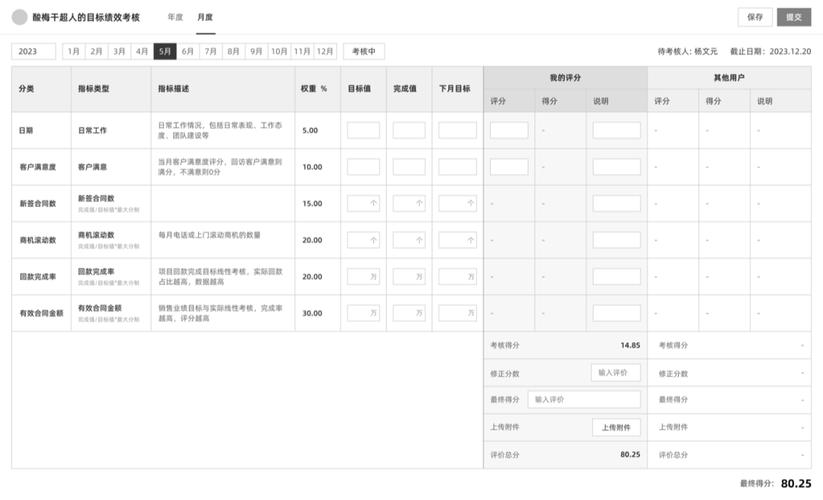Click the page title 酸梅干超人的目标绩效考核
This screenshot has width=823, height=500.
pyautogui.click(x=86, y=17)
